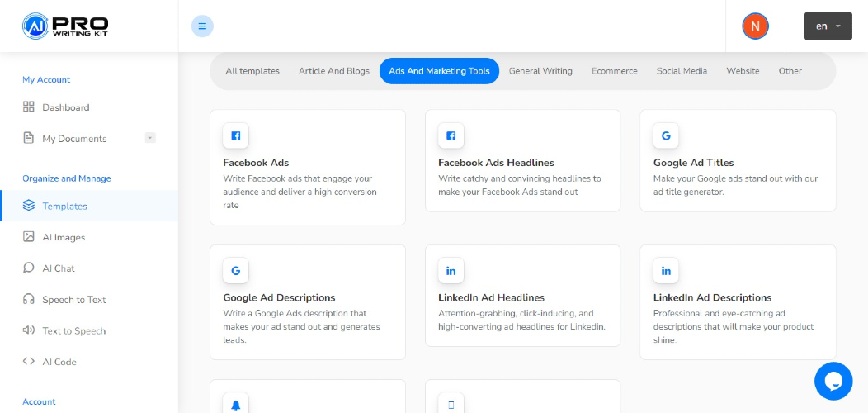Open the live chat bubble icon
This screenshot has height=413, width=868.
pyautogui.click(x=833, y=382)
